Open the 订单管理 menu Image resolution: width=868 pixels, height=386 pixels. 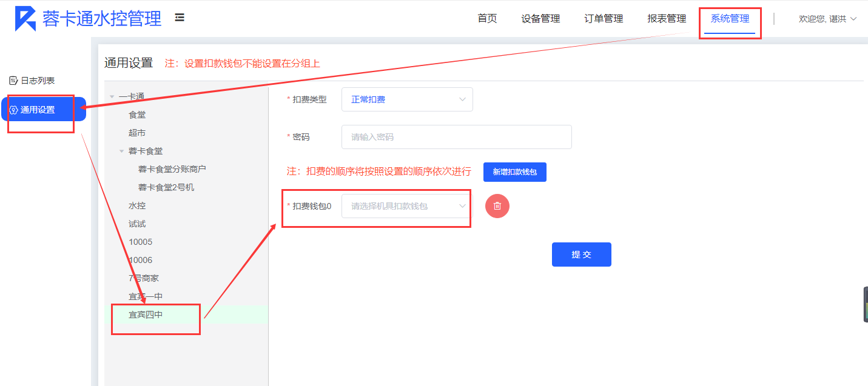click(x=604, y=19)
